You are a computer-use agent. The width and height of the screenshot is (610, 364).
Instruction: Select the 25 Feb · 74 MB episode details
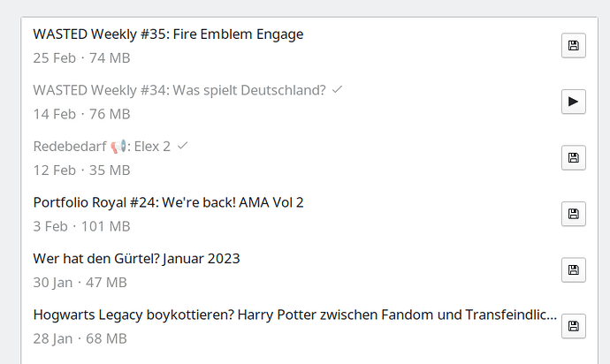point(81,58)
